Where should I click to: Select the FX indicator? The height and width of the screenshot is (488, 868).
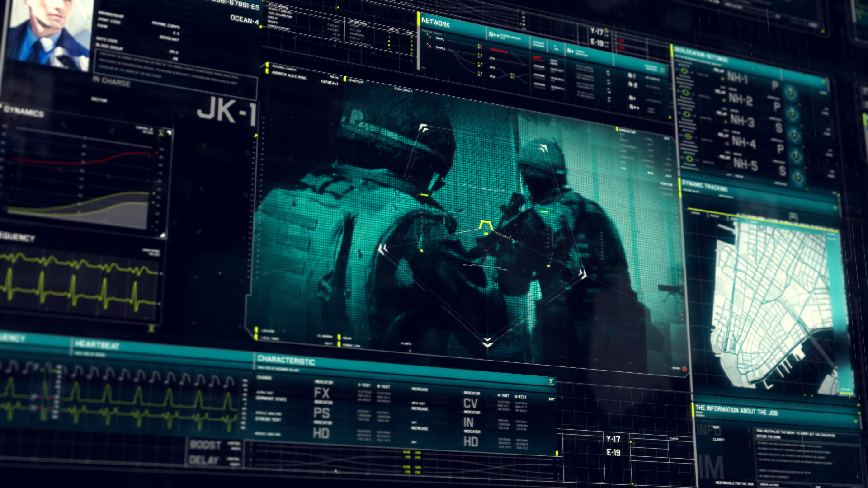coord(322,392)
